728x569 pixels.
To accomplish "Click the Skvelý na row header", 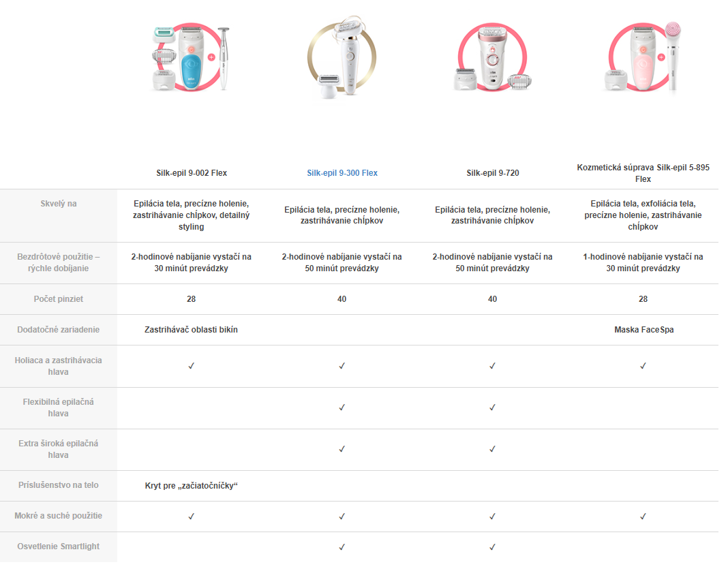I will (x=59, y=204).
